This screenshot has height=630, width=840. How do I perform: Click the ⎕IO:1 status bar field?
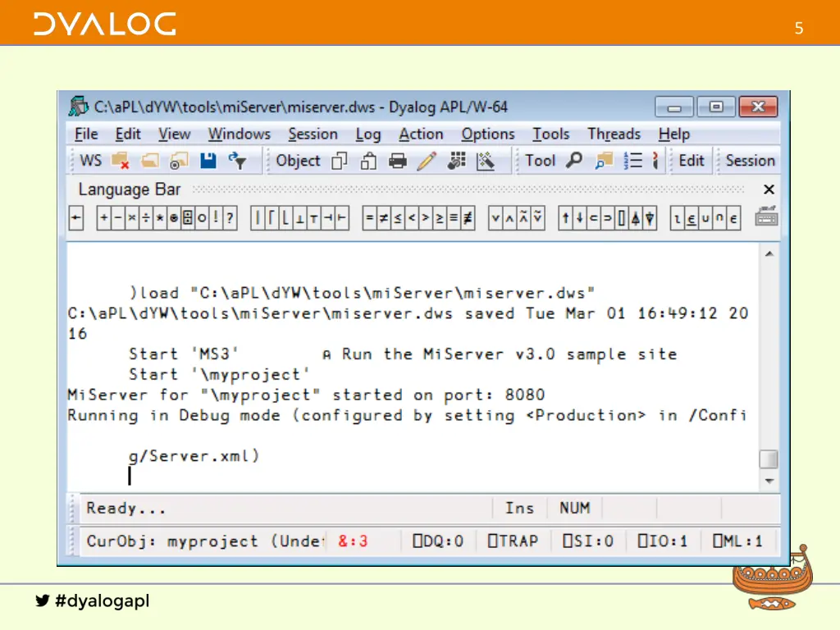[663, 541]
